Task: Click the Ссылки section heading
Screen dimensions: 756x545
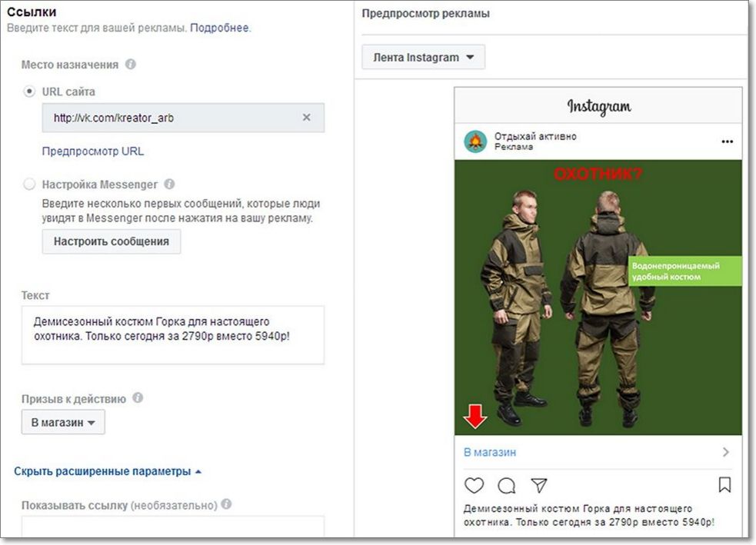Action: point(32,12)
